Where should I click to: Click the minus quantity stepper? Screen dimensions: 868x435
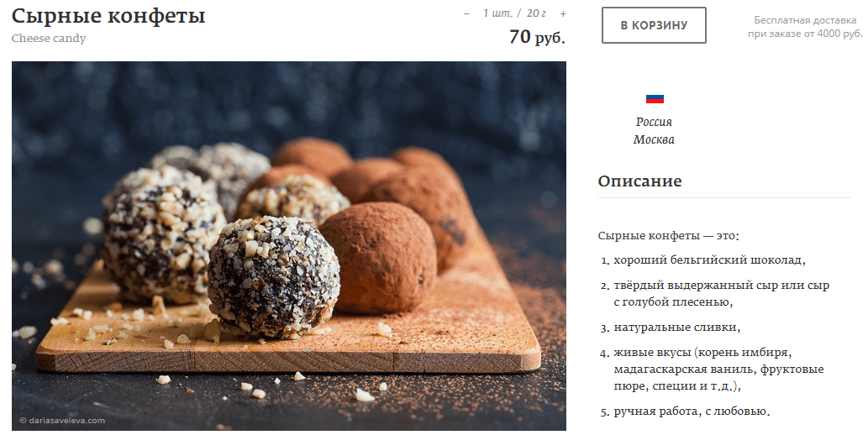tap(466, 13)
